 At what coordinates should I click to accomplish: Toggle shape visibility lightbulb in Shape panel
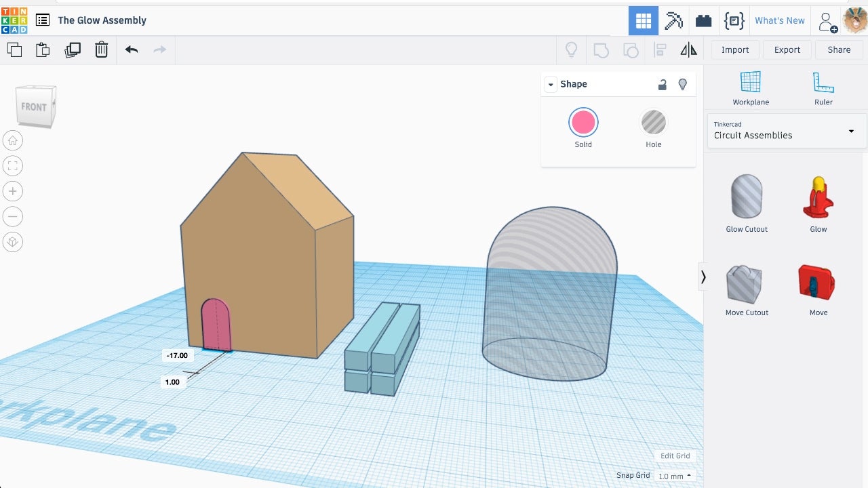click(x=683, y=84)
